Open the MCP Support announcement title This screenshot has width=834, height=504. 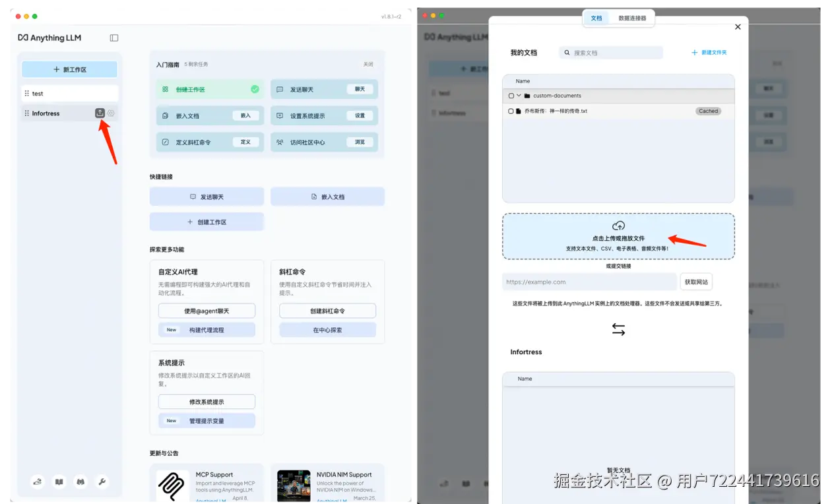(x=214, y=474)
